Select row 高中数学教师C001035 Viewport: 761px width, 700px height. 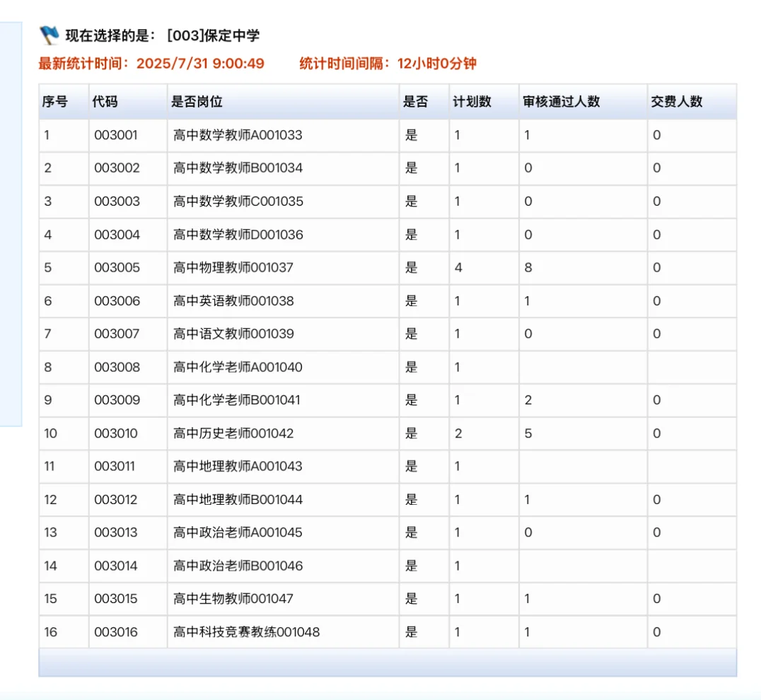pos(388,202)
